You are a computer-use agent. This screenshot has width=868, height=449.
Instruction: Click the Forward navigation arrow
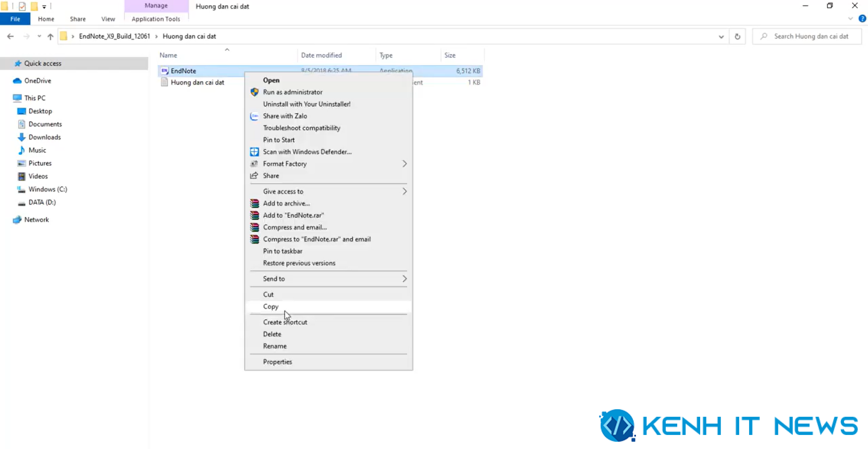[27, 36]
